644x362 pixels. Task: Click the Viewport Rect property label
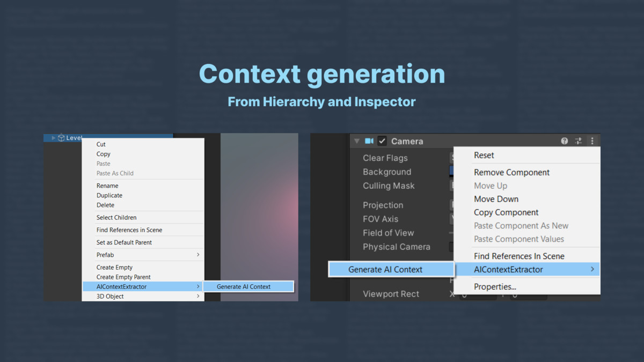click(391, 294)
